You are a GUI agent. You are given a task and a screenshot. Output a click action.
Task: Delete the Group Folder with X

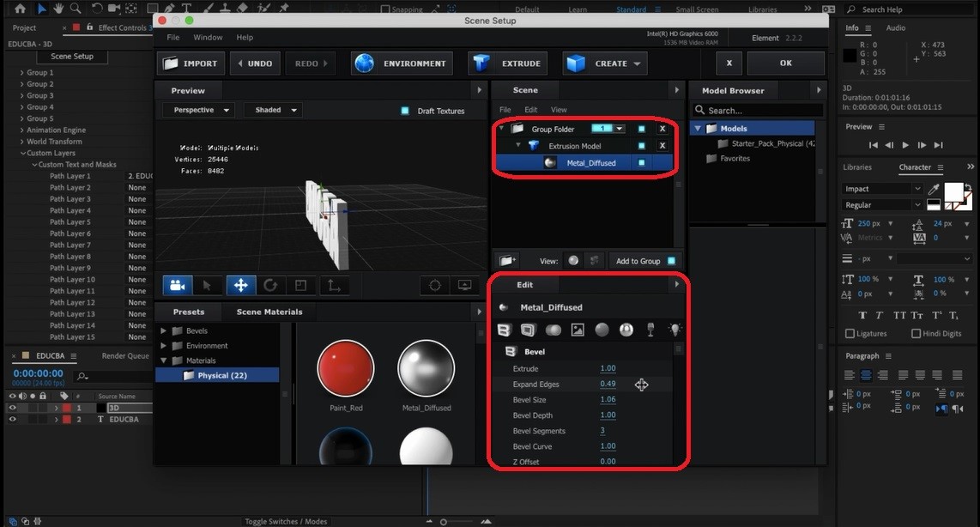(662, 129)
